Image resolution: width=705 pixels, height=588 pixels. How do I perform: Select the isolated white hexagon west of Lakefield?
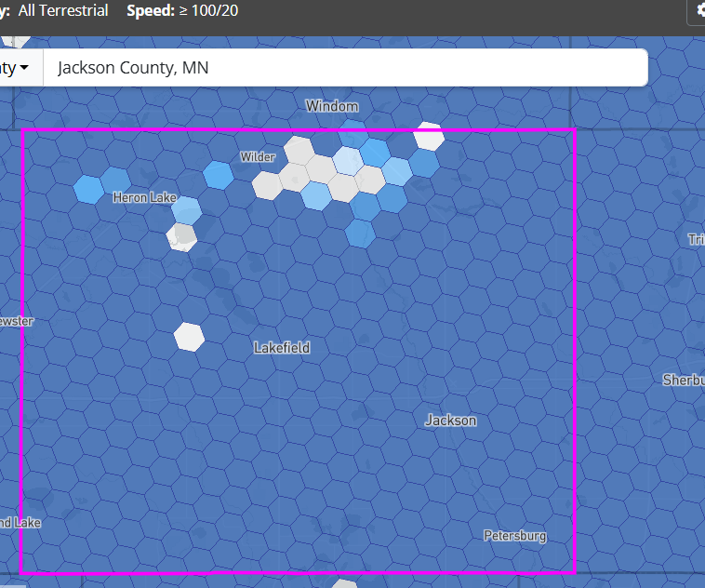189,337
